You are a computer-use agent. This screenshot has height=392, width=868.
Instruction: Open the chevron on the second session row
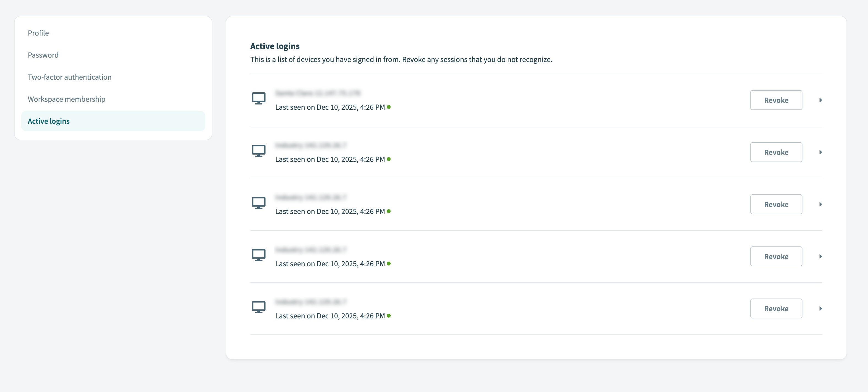pyautogui.click(x=821, y=152)
